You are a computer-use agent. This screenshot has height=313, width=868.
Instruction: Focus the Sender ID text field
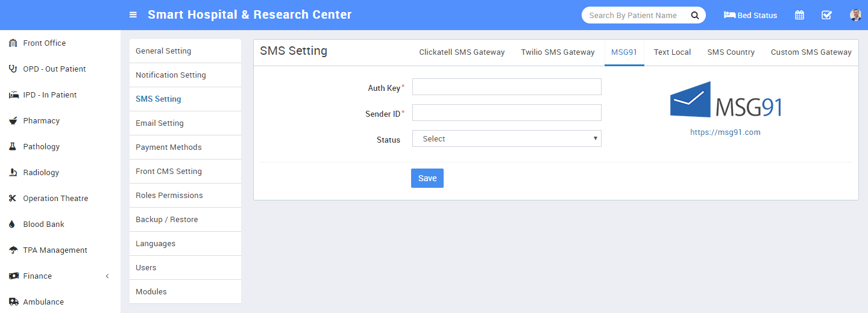point(506,113)
